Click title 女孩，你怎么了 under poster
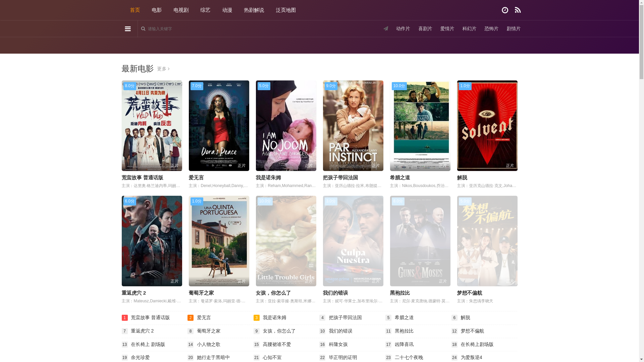 (x=273, y=293)
